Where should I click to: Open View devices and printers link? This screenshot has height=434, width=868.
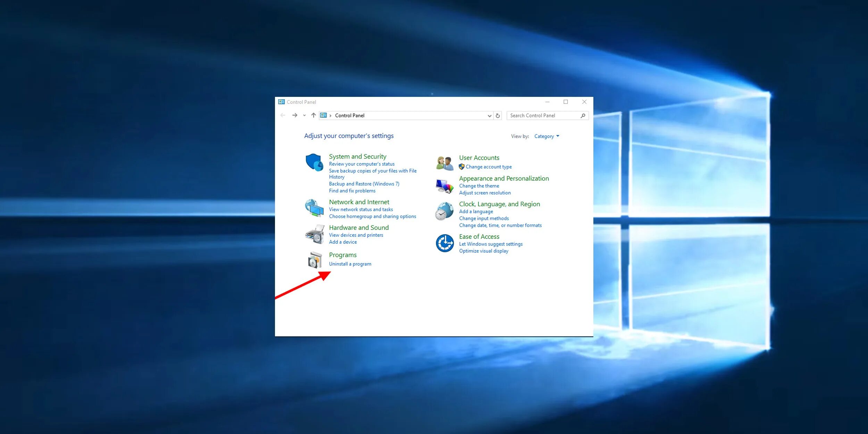click(x=356, y=235)
